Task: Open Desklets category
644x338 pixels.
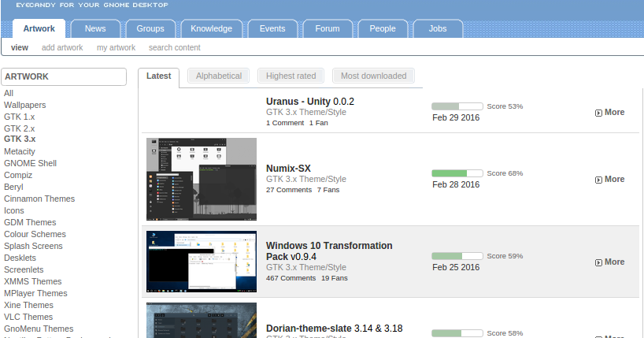Action: [20, 258]
